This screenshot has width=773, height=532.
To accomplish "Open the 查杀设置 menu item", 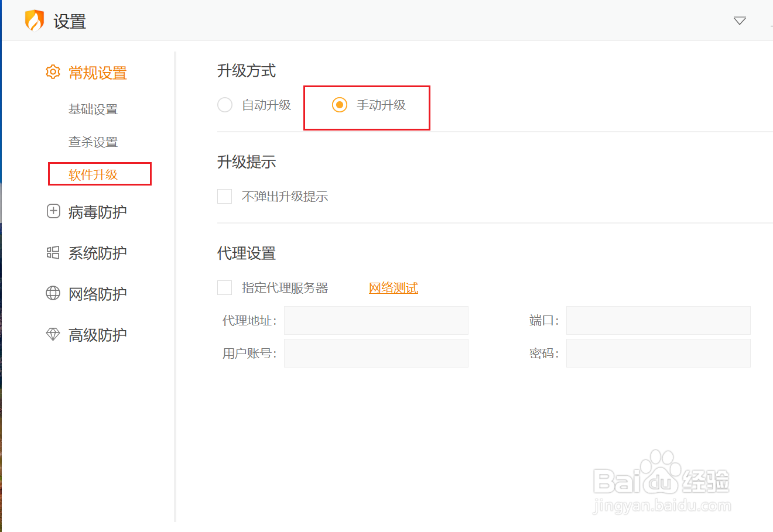I will tap(93, 142).
